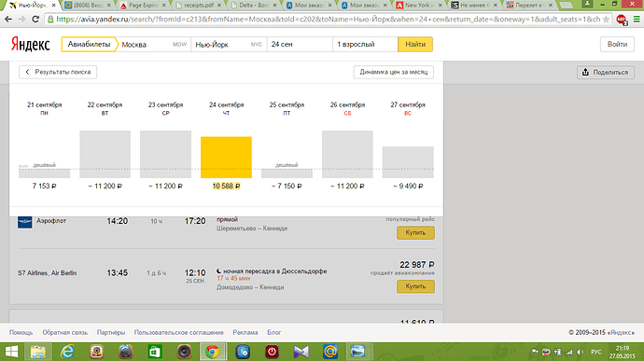Switch to the receipts.pdf browser tab
644x361 pixels.
pos(198,6)
